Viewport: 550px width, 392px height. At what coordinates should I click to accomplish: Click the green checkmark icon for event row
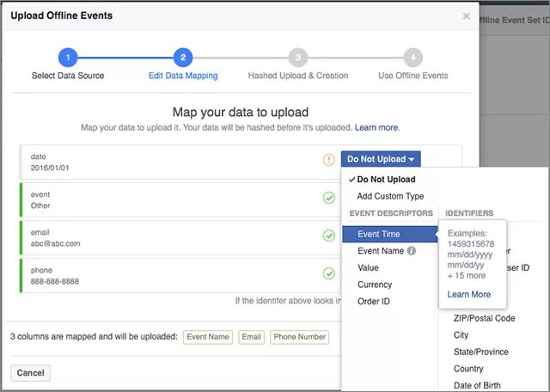(328, 198)
